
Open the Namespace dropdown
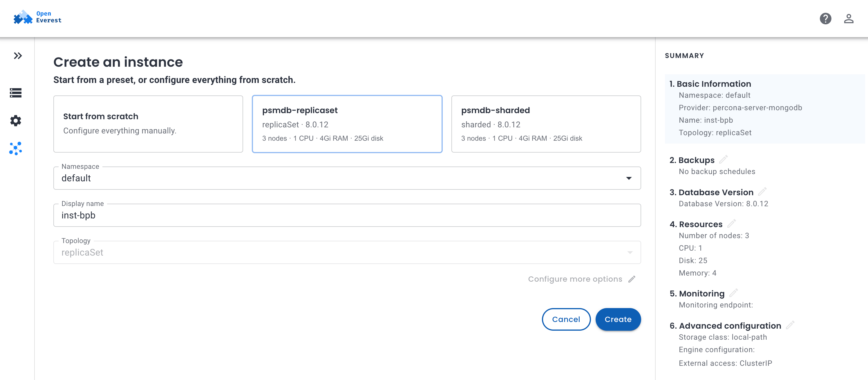[x=347, y=178]
